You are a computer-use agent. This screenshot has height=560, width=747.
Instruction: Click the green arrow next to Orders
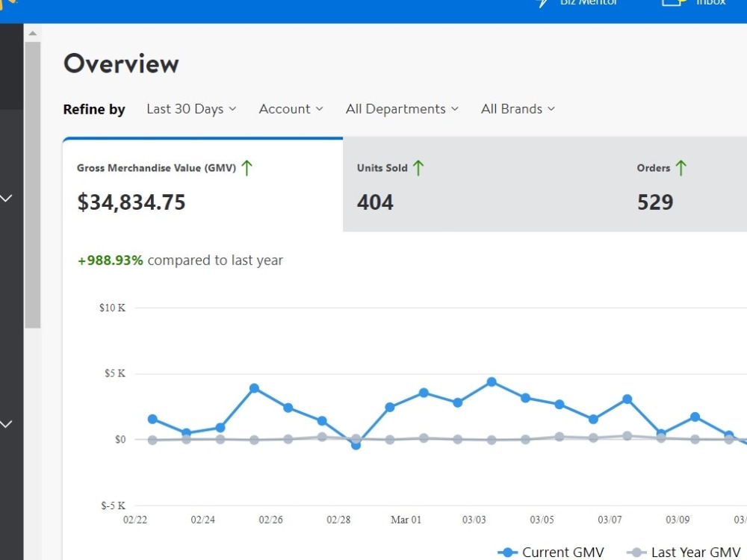coord(681,168)
